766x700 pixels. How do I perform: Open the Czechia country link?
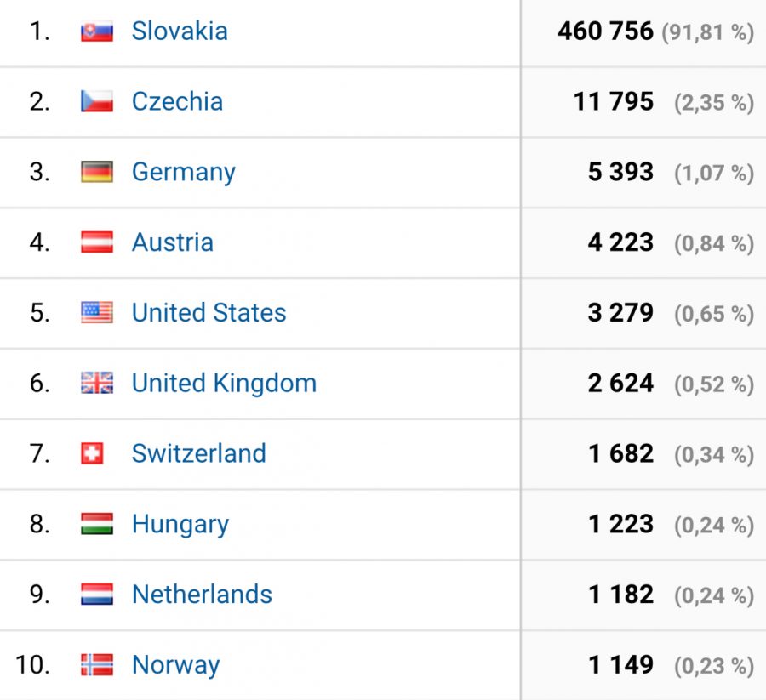177,101
